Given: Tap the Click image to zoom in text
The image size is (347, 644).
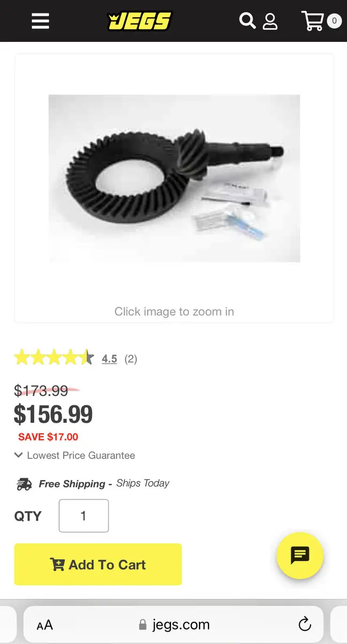Looking at the screenshot, I should pos(174,311).
